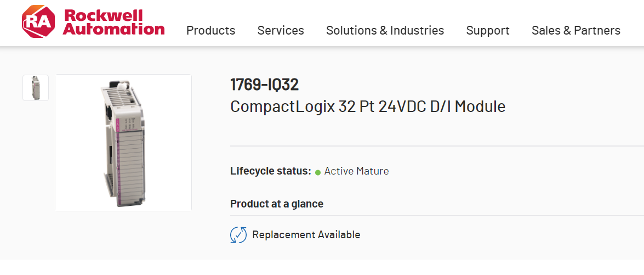Expand the Solutions & Industries menu
This screenshot has width=644, height=275.
click(x=385, y=31)
